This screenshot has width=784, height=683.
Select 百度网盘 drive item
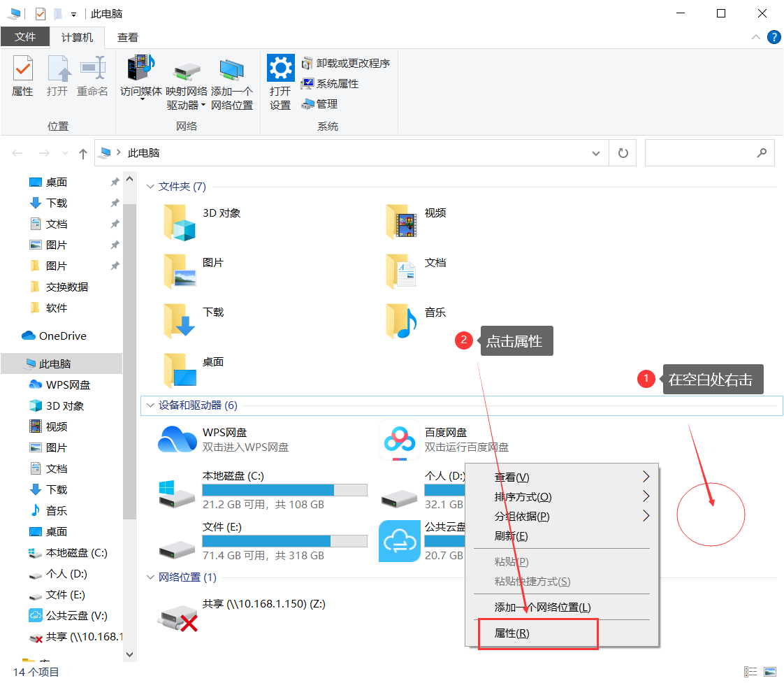444,440
